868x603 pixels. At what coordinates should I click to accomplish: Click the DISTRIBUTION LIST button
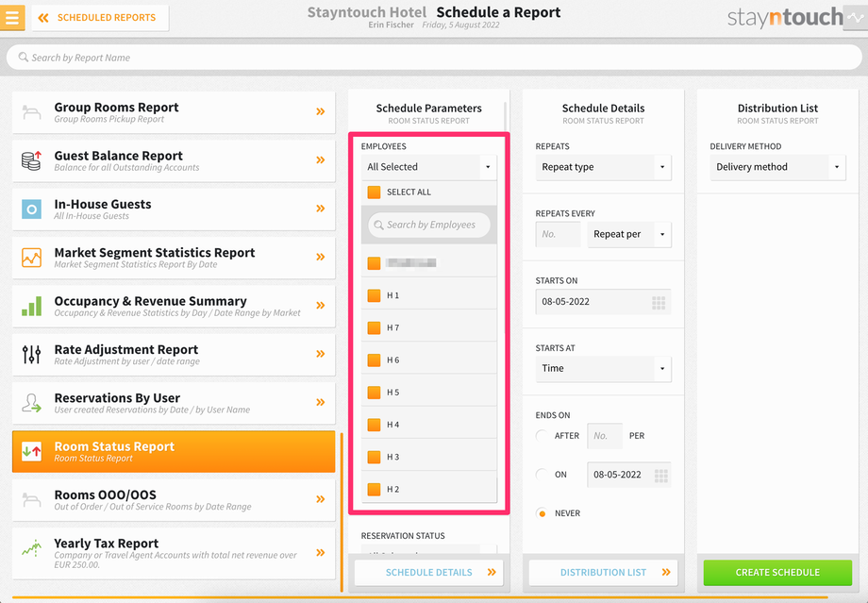[604, 573]
